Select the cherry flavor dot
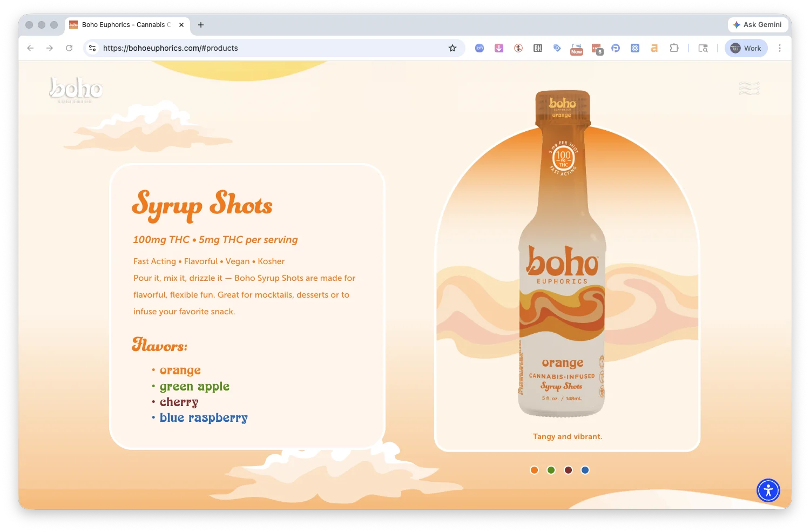This screenshot has width=810, height=532. pos(568,470)
